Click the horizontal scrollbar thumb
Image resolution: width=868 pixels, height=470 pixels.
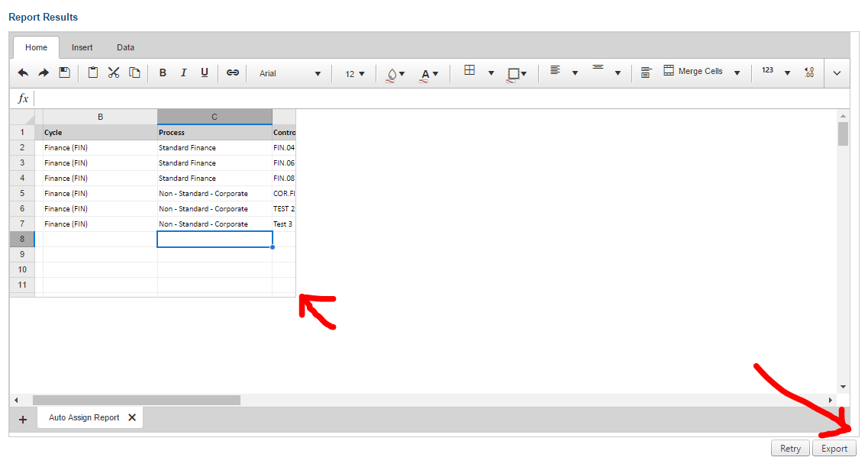pyautogui.click(x=137, y=400)
